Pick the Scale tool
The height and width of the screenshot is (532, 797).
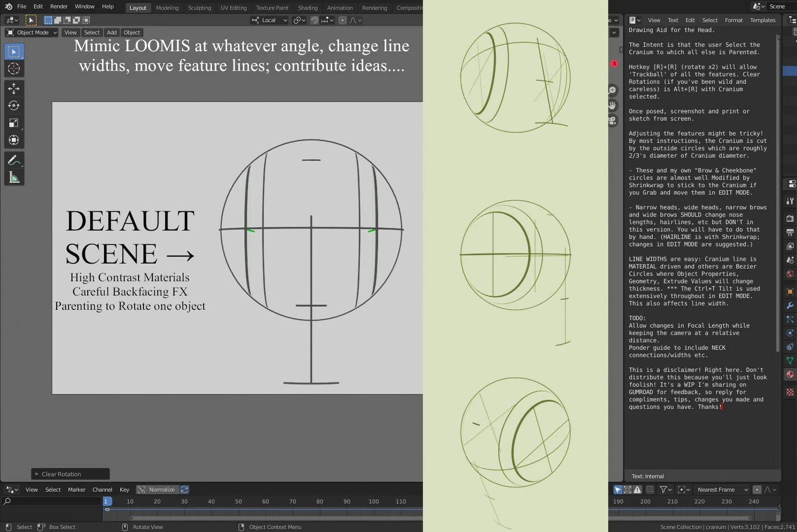pos(14,123)
